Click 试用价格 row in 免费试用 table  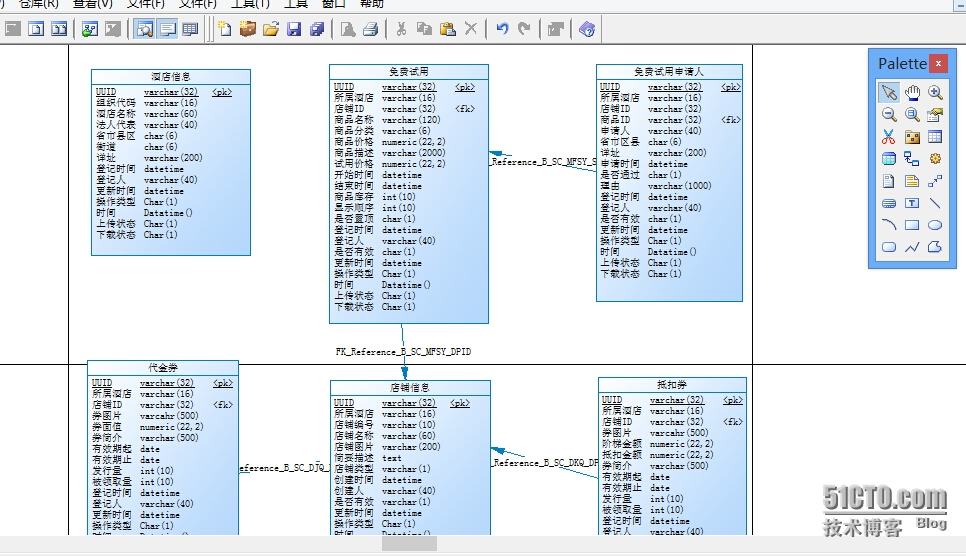point(408,164)
